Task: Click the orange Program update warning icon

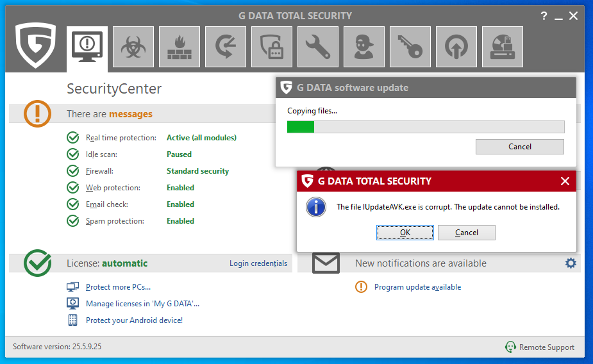Action: (x=361, y=287)
